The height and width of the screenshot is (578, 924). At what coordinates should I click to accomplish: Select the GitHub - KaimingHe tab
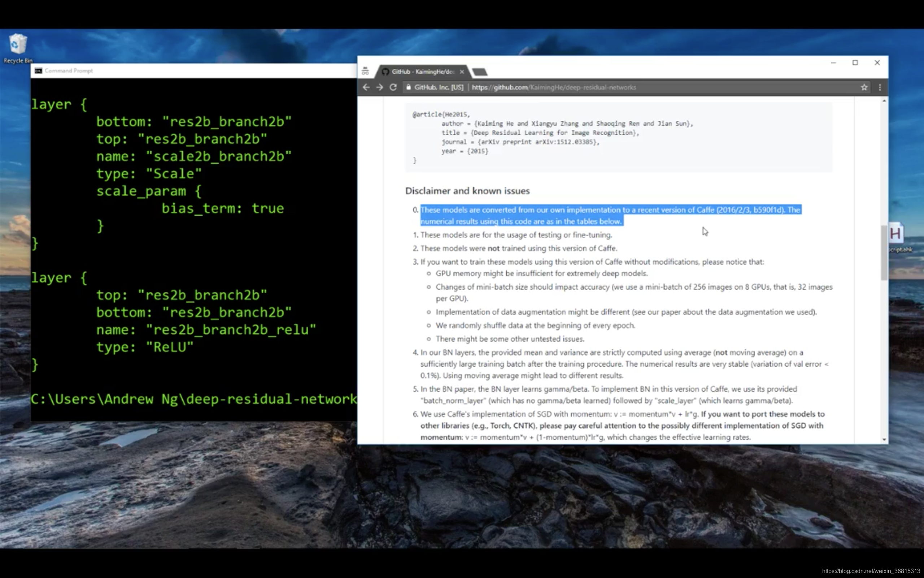pyautogui.click(x=422, y=72)
